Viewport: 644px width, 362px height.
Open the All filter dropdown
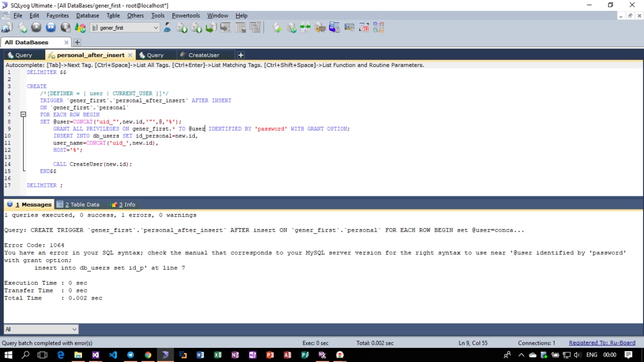coord(41,329)
